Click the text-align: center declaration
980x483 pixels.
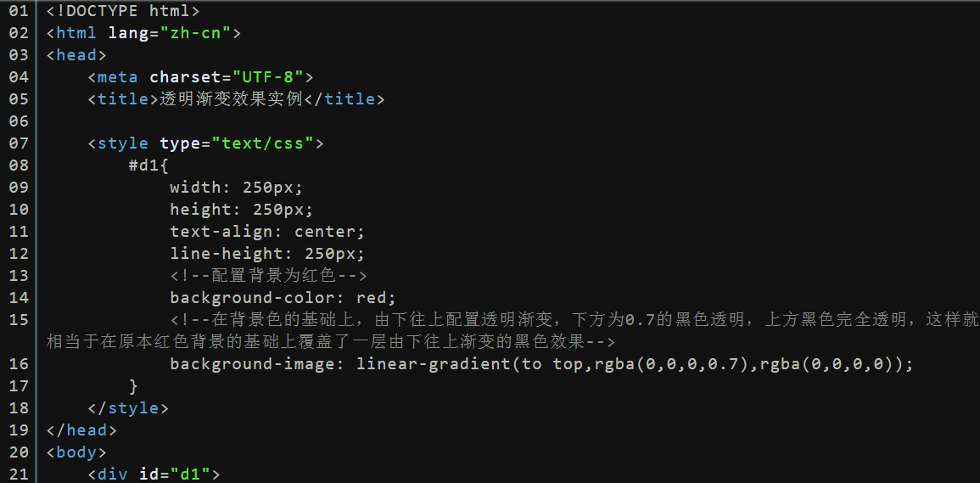[x=267, y=232]
